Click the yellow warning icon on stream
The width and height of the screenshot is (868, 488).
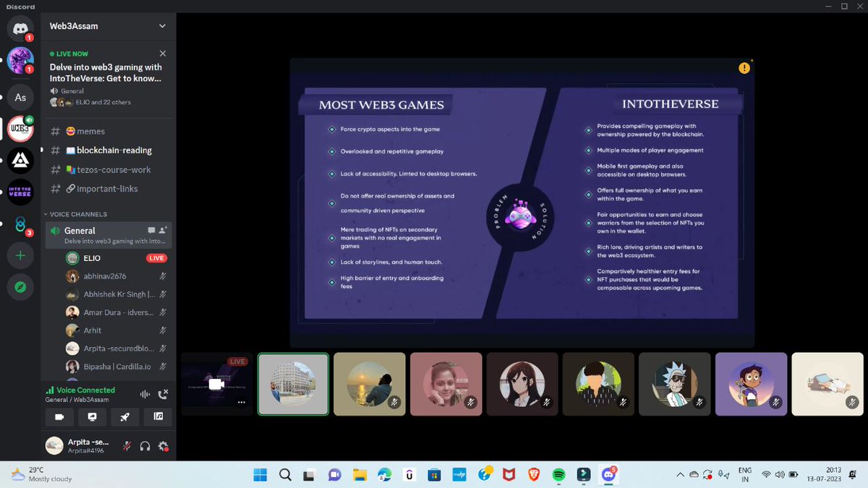tap(744, 68)
